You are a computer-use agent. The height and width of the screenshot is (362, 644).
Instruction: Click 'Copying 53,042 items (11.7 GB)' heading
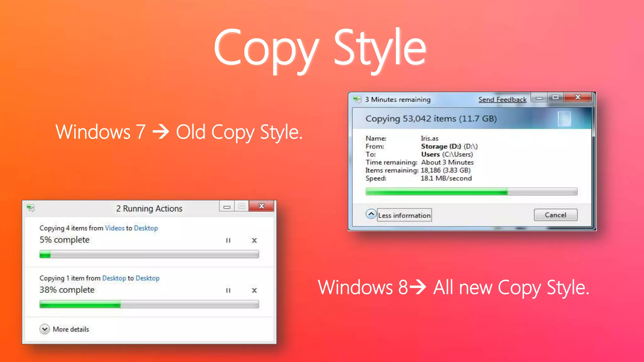pos(431,119)
